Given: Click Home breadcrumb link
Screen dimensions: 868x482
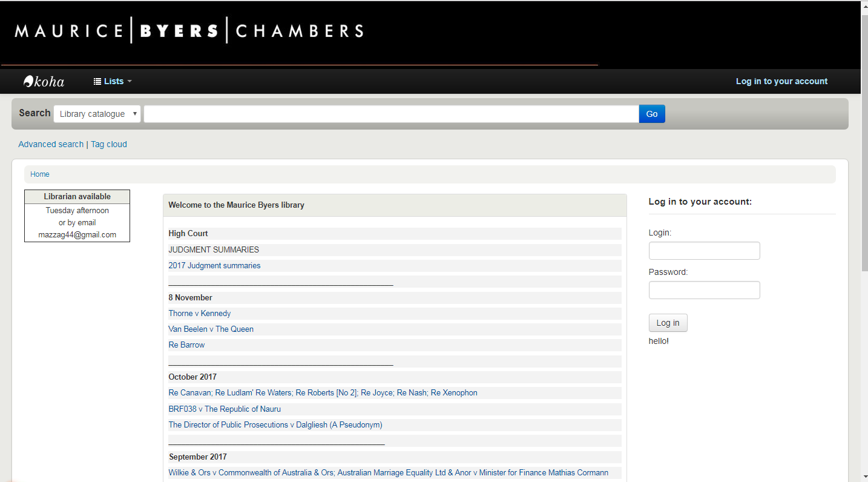Looking at the screenshot, I should coord(40,174).
